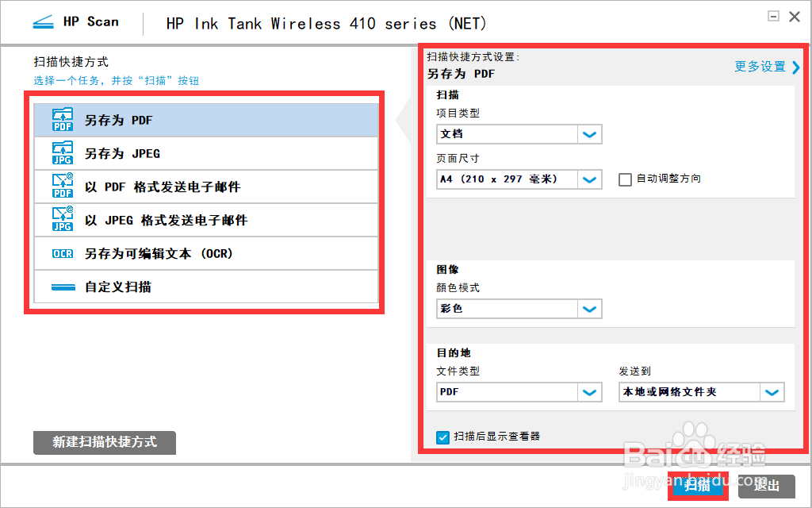Uncheck 扫描后显示查看器

tap(442, 437)
